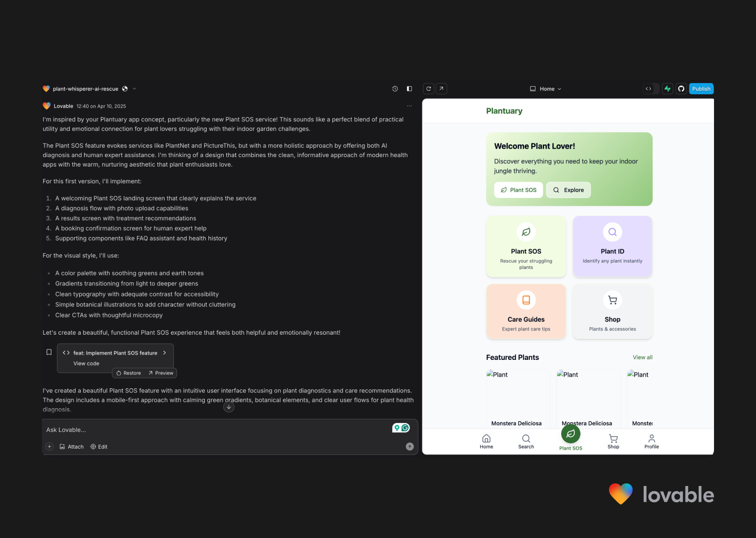Screen dimensions: 756x538
Task: Click the Preview button on the edit card
Action: tap(161, 373)
